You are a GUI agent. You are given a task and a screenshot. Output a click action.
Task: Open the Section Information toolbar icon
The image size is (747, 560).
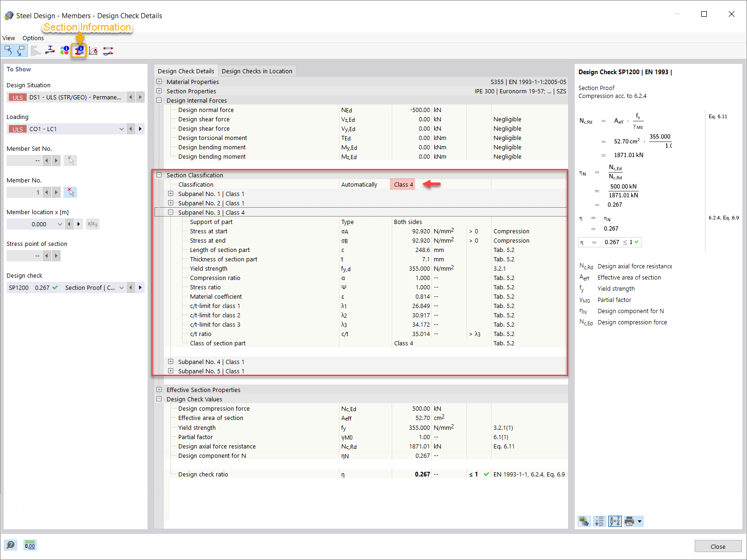[79, 50]
